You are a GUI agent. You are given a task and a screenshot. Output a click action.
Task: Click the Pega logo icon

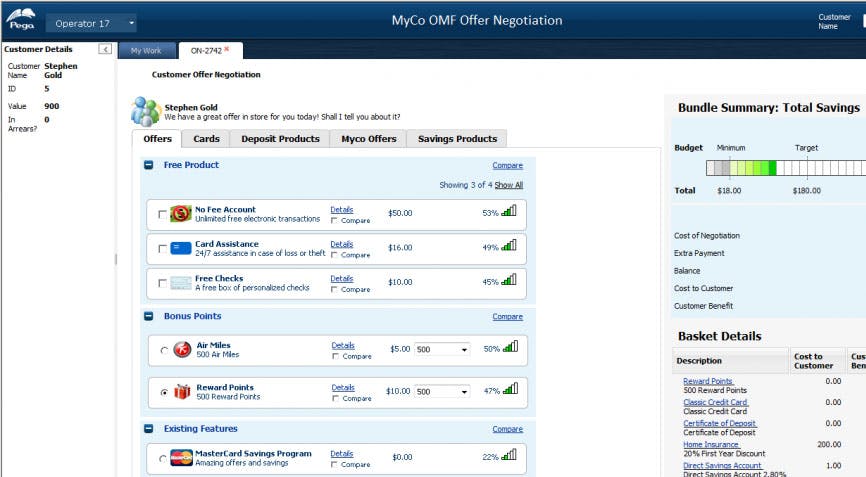coord(20,20)
